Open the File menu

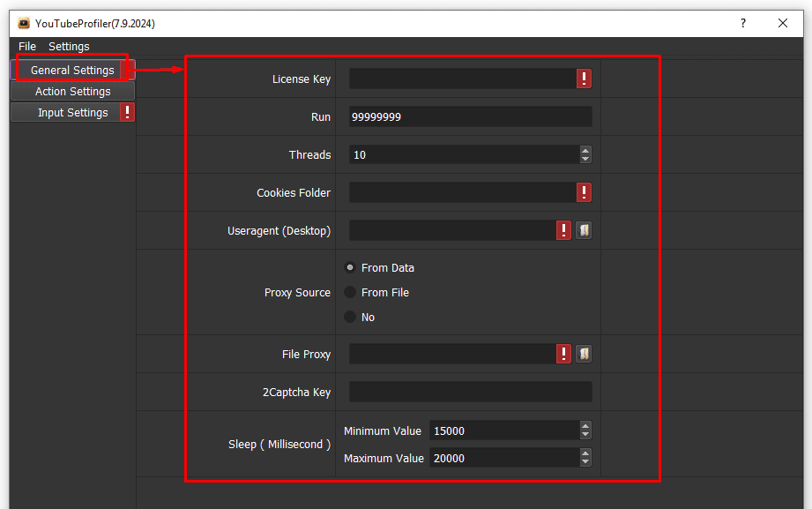[27, 46]
